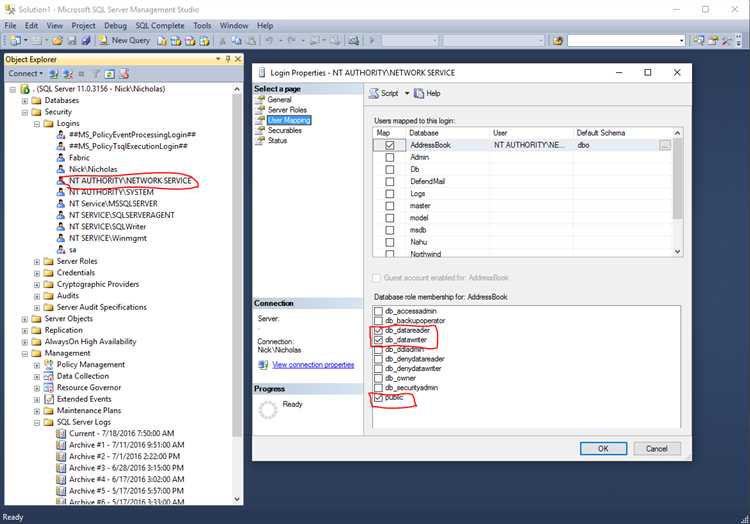
Task: Open the Tools menu
Action: pos(203,24)
